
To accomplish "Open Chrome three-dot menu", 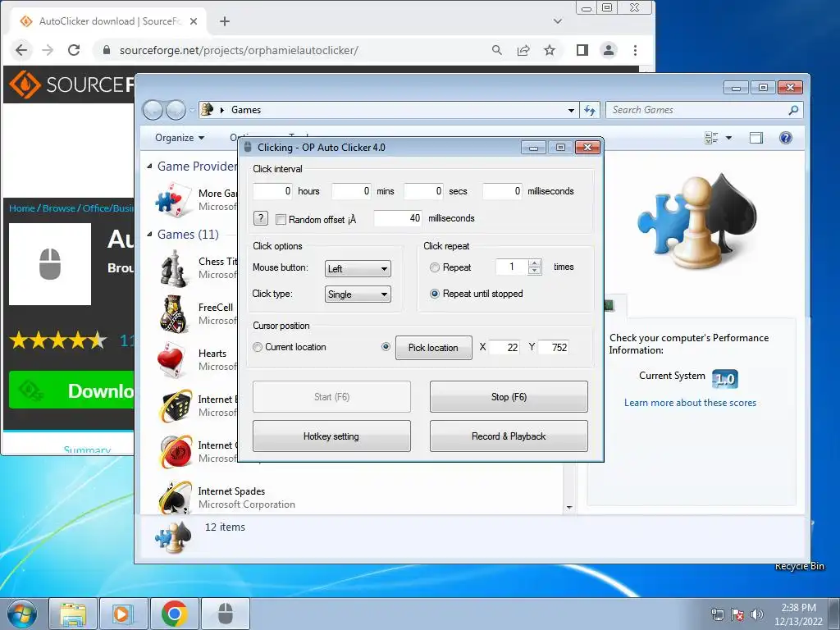I will point(636,50).
